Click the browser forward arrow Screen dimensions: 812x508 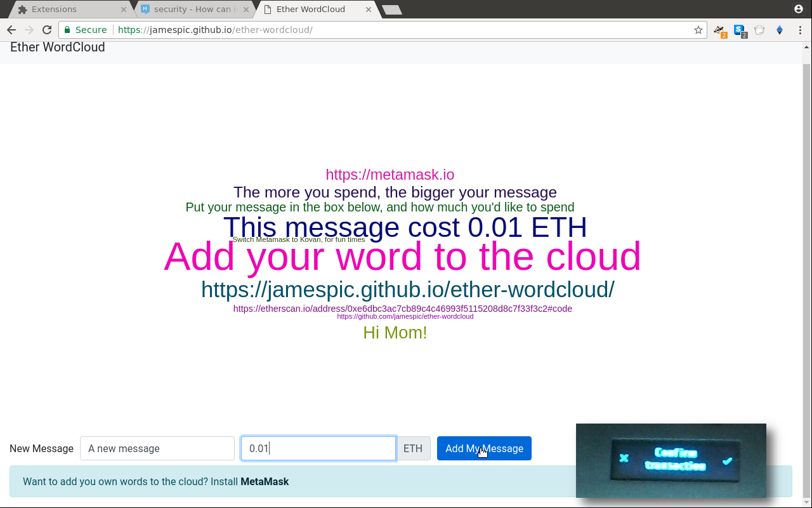29,30
